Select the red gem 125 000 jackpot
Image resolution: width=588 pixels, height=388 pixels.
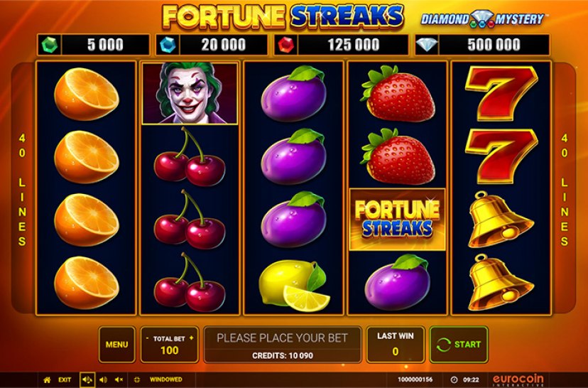341,45
